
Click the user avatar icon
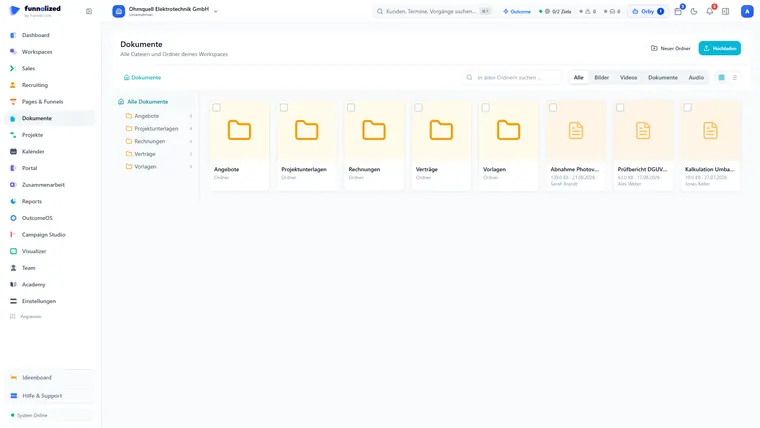(x=747, y=11)
